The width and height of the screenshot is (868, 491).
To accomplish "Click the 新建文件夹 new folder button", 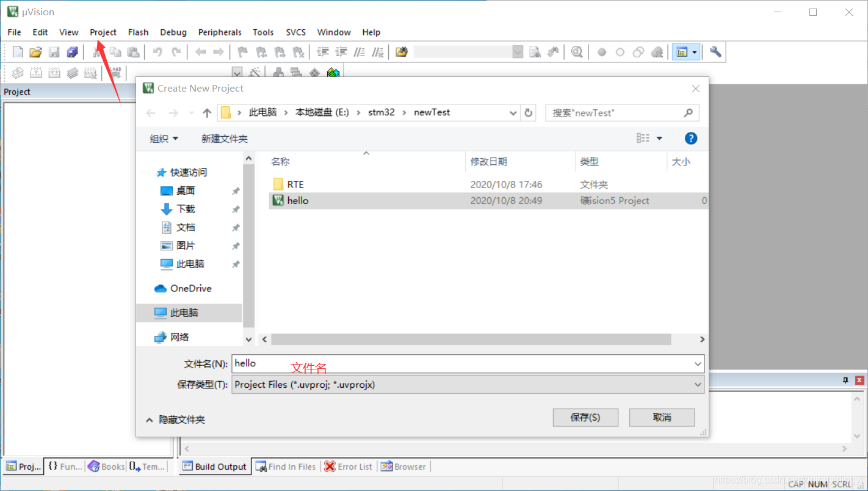I will pyautogui.click(x=225, y=139).
